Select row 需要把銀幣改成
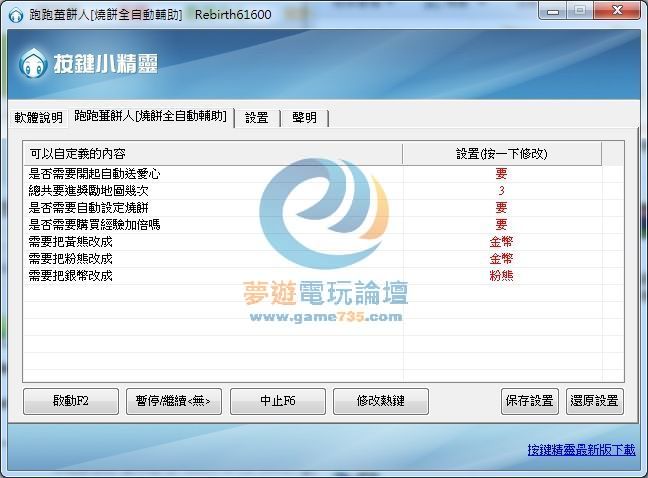The width and height of the screenshot is (648, 478). pos(313,276)
